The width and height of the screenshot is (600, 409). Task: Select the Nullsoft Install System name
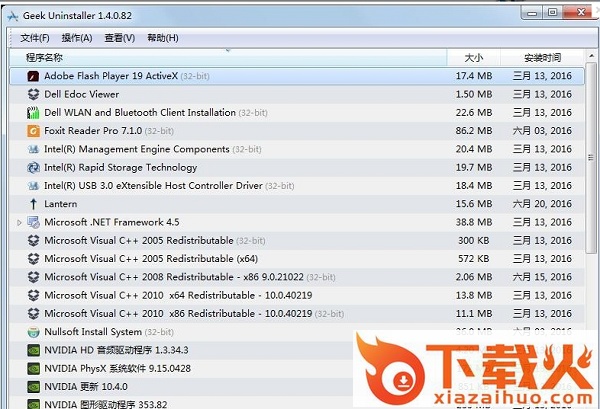93,332
